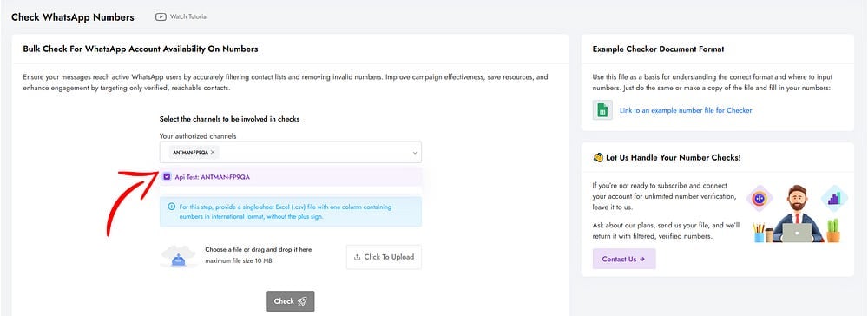This screenshot has width=868, height=316.
Task: Click the drag and drop file area
Action: (x=291, y=257)
